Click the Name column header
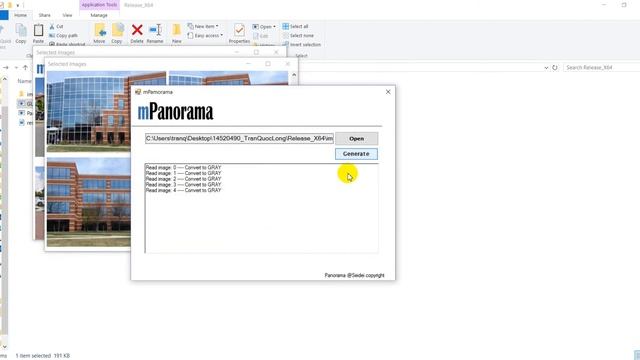This screenshot has width=640, height=360. click(x=24, y=81)
